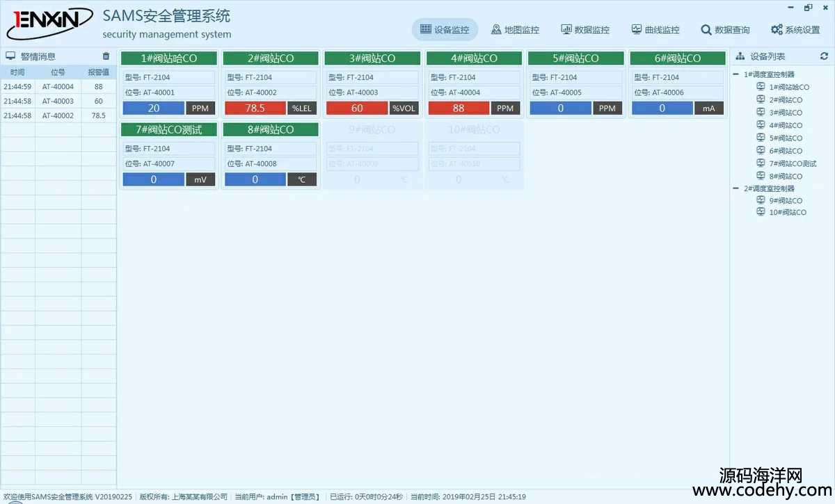Screen dimensions: 835x504
Task: Click the ℃ unit on 8#阀站CO card
Action: point(302,179)
